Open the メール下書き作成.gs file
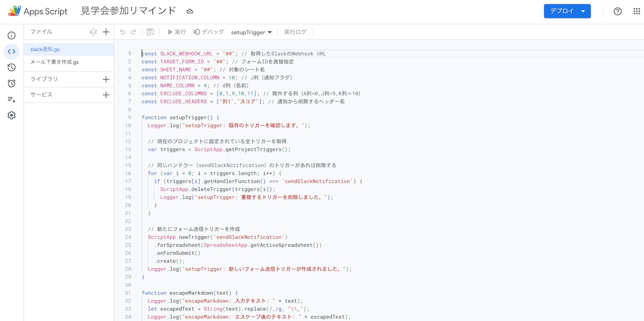The height and width of the screenshot is (321, 644). (x=69, y=62)
